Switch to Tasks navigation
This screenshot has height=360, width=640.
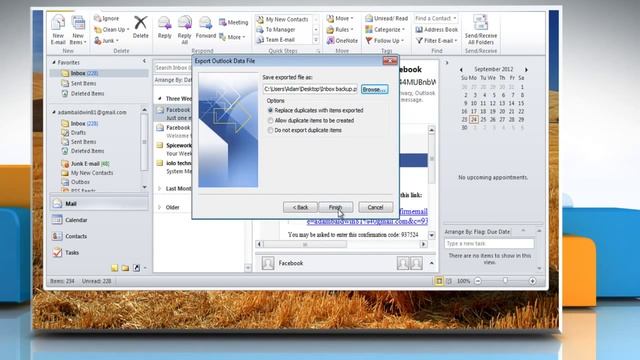(99, 252)
